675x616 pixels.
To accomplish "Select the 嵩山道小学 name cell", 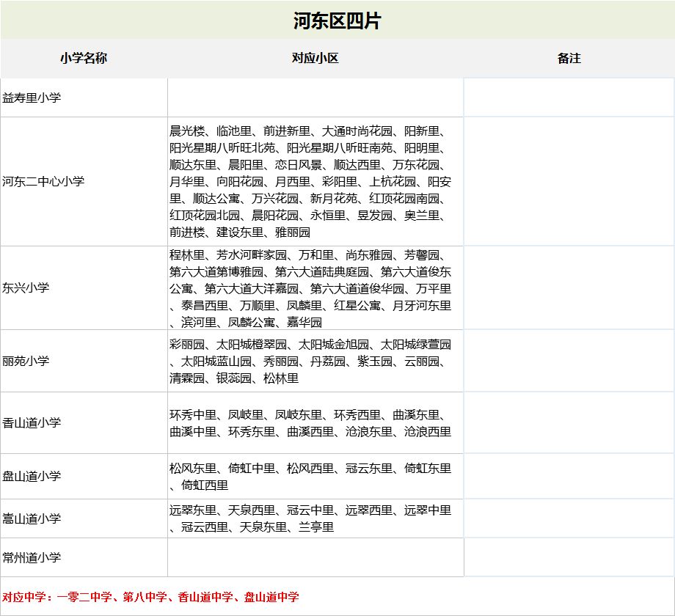I will pos(32,518).
